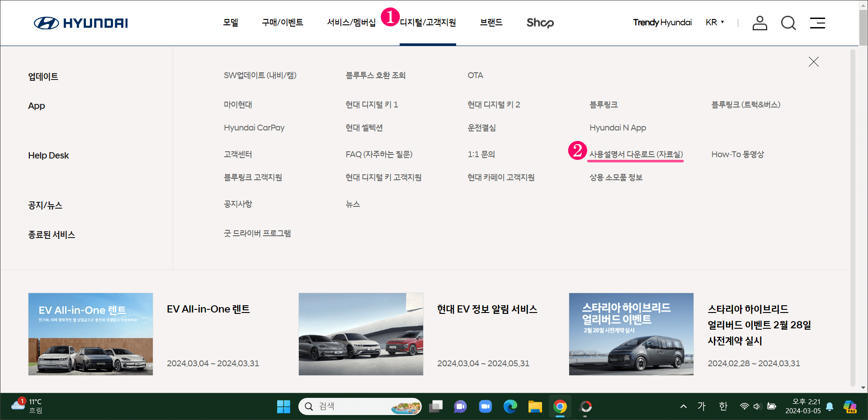The image size is (868, 420).
Task: Open Google Chrome taskbar icon
Action: pyautogui.click(x=560, y=406)
